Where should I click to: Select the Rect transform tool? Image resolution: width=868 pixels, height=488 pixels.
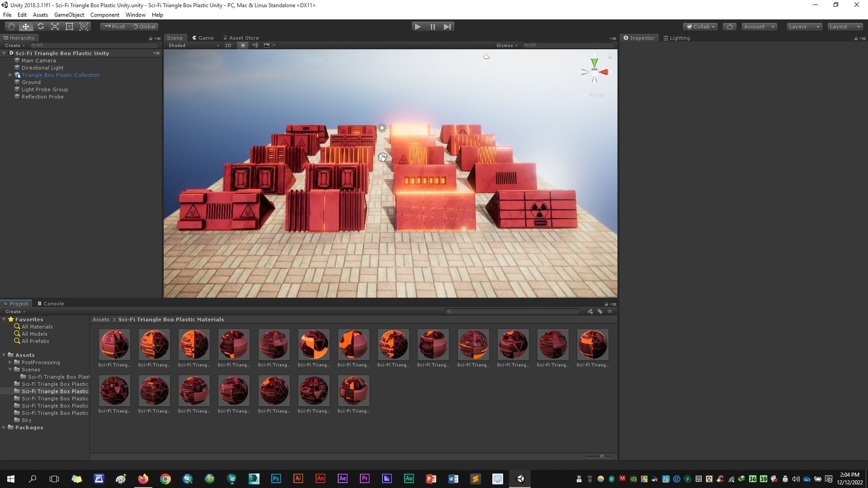click(x=69, y=27)
